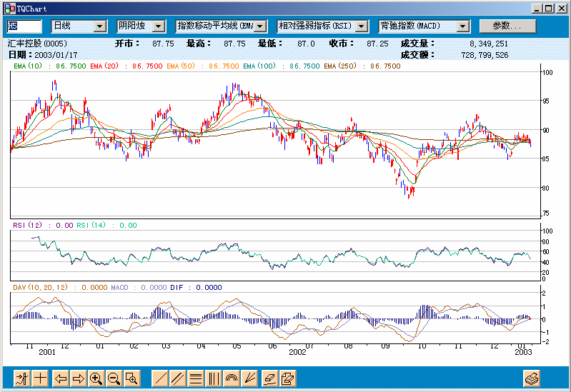Click the print chart icon
571x392 pixels.
tap(532, 378)
